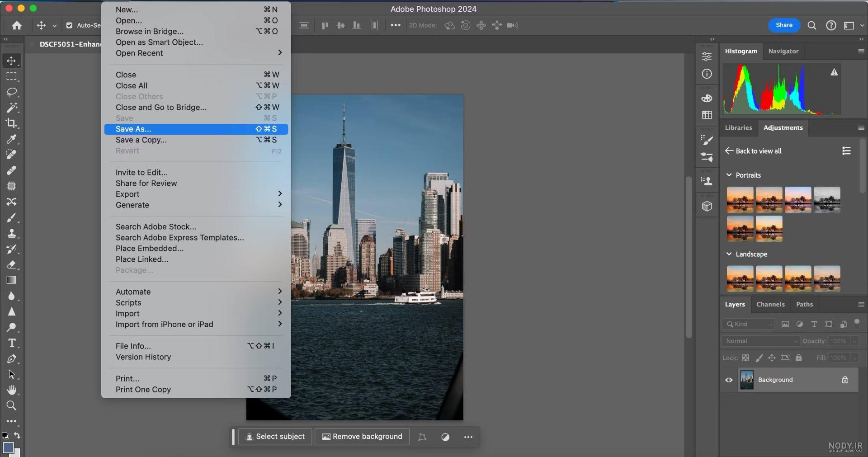Select the Clone Stamp tool
Viewport: 868px width, 457px height.
[12, 234]
